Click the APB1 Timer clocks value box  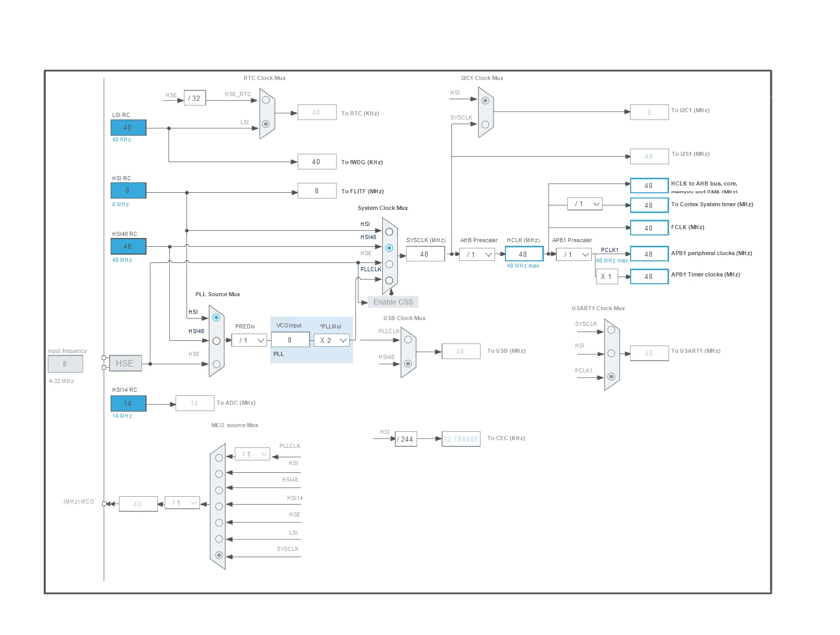649,276
